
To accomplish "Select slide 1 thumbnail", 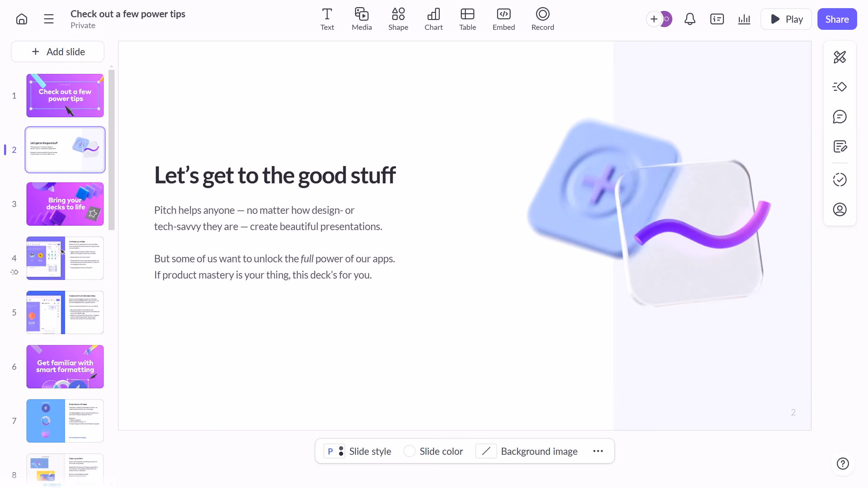I will tap(65, 96).
